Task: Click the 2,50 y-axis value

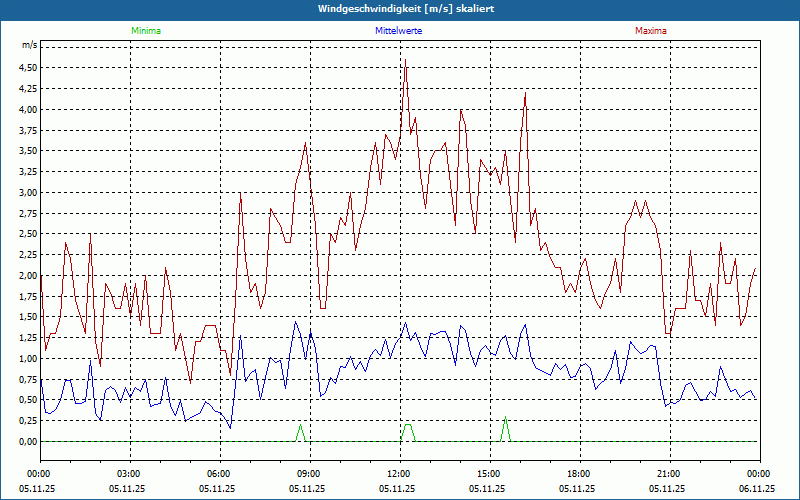Action: click(x=28, y=234)
